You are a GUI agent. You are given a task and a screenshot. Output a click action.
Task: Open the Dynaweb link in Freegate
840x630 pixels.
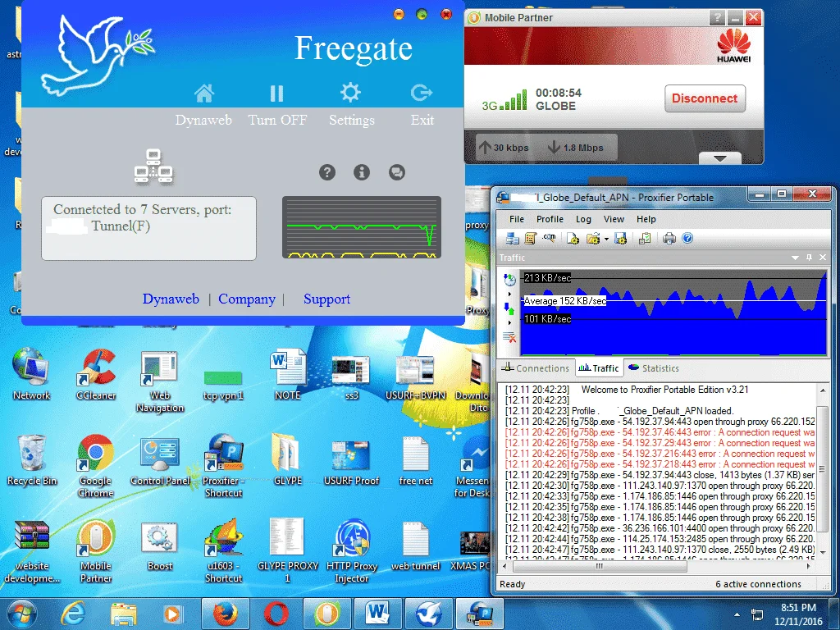(171, 299)
